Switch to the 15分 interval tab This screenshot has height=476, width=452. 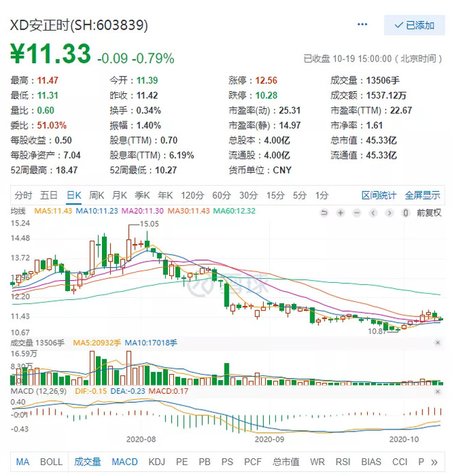tap(275, 195)
